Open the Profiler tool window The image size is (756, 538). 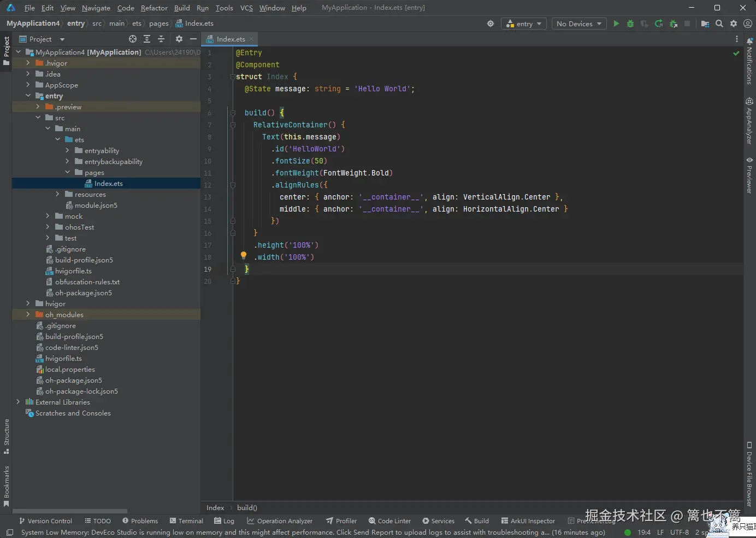(x=341, y=521)
